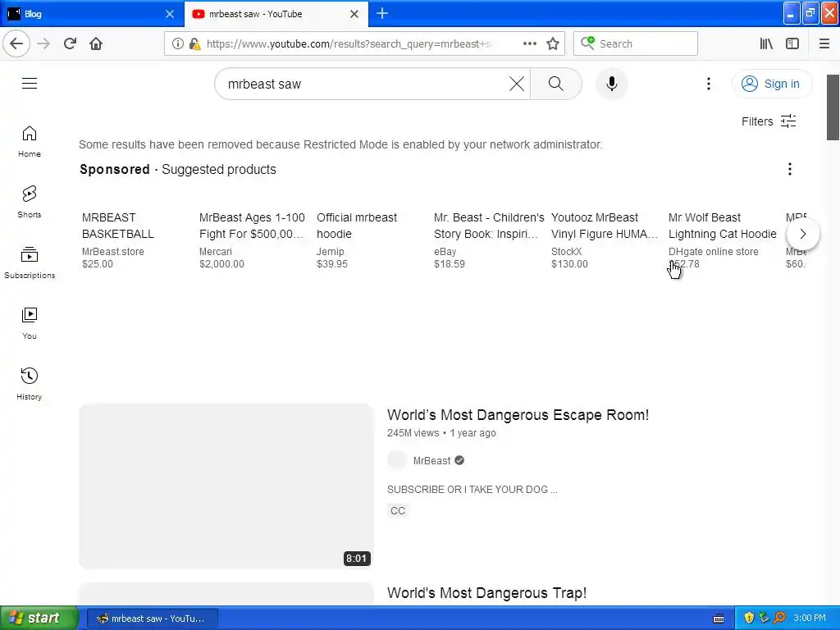Viewport: 840px width, 630px height.
Task: Switch to the Blog tab
Action: (x=92, y=14)
